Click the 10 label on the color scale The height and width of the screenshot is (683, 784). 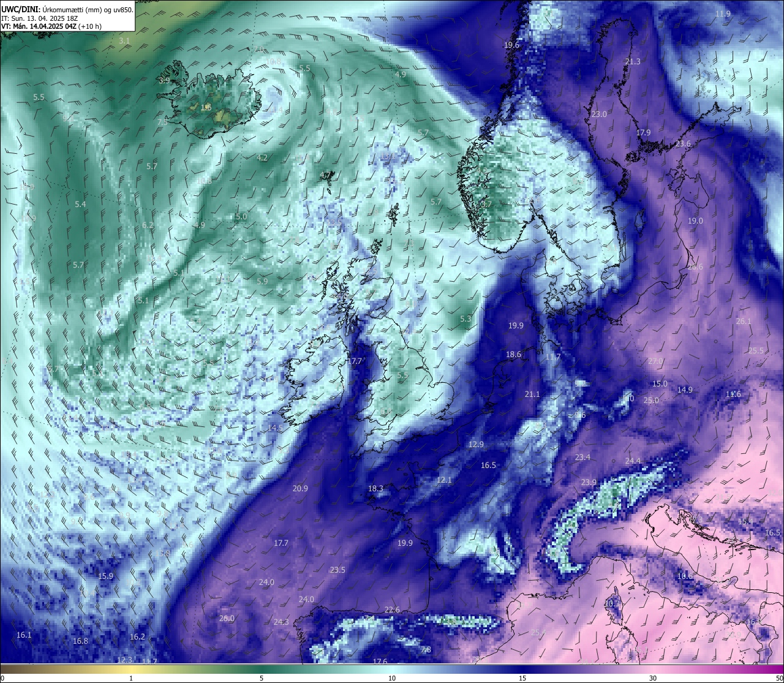coord(392,678)
